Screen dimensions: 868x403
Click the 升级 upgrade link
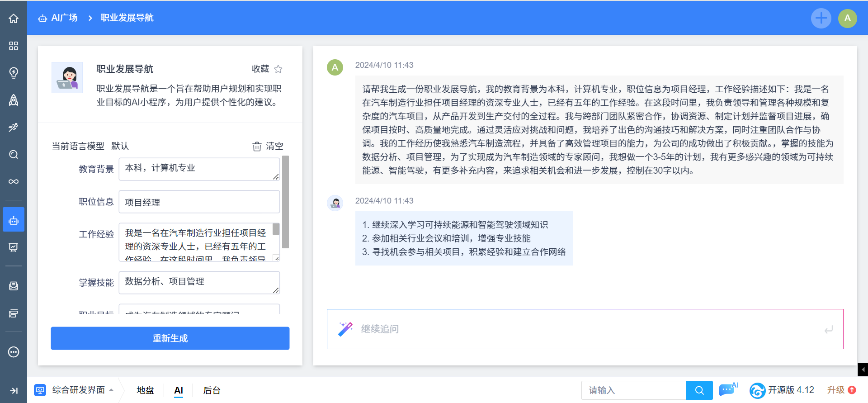(x=841, y=390)
